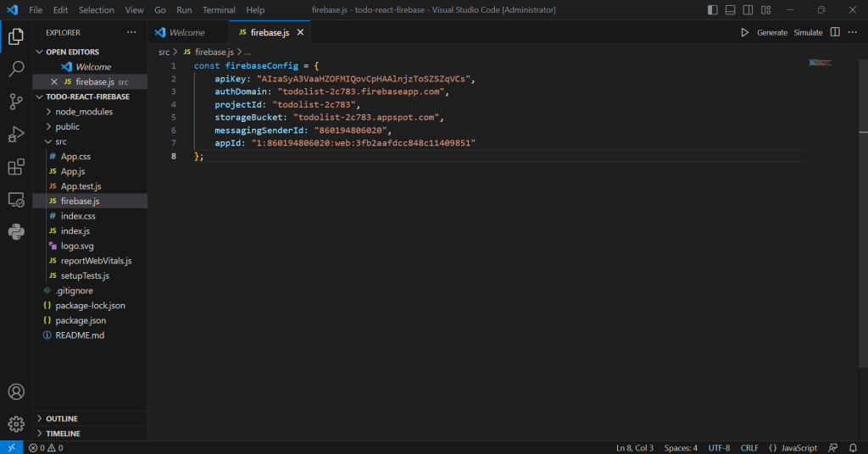The height and width of the screenshot is (454, 868).
Task: Open the Go menu
Action: [160, 10]
